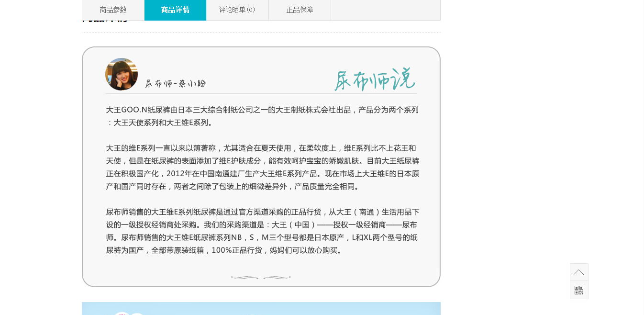
Task: Click paragraph starting 大王GOO.N纸尿裤由日本
Action: coord(262,116)
